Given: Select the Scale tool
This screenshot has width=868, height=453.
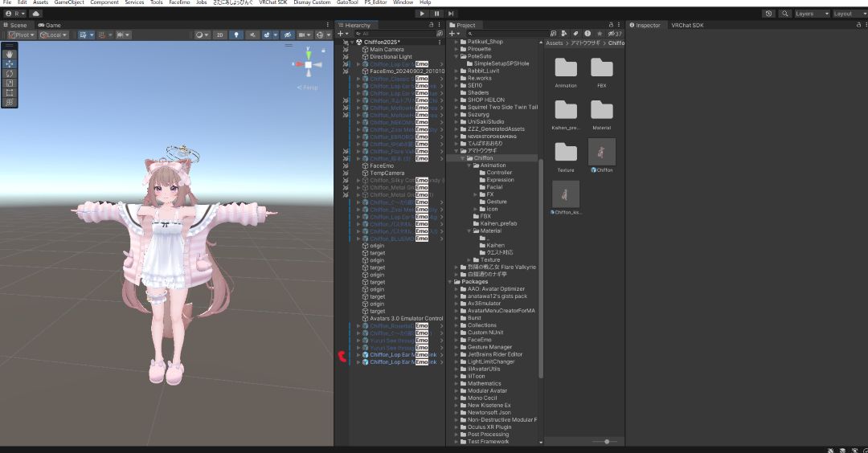Looking at the screenshot, I should click(10, 83).
